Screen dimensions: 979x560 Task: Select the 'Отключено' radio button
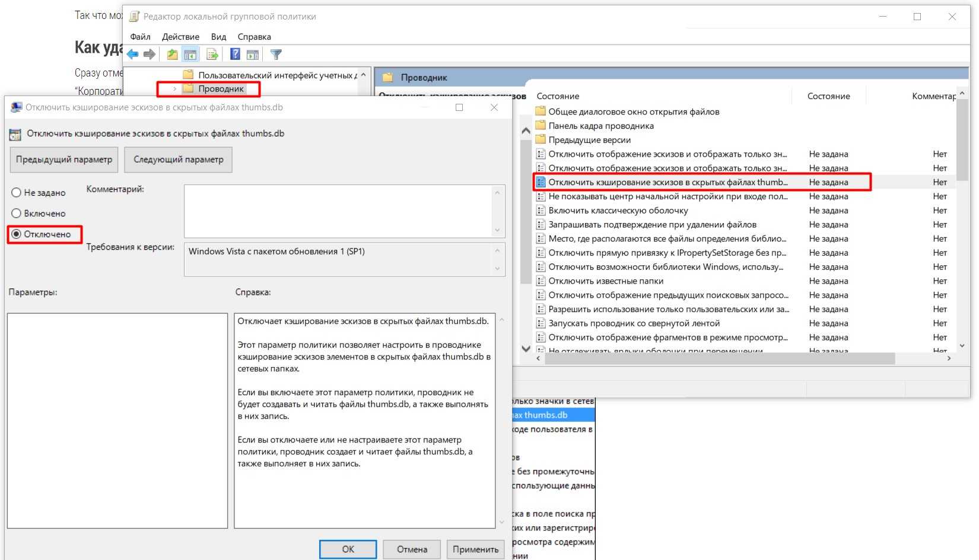point(17,234)
